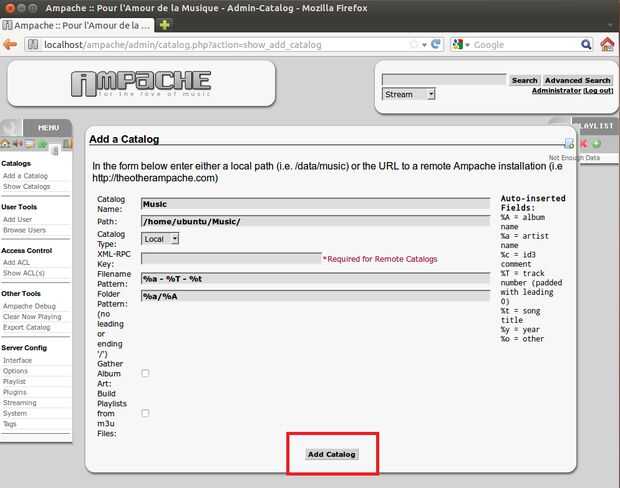Click the Log out link
This screenshot has height=488, width=620.
[x=598, y=91]
